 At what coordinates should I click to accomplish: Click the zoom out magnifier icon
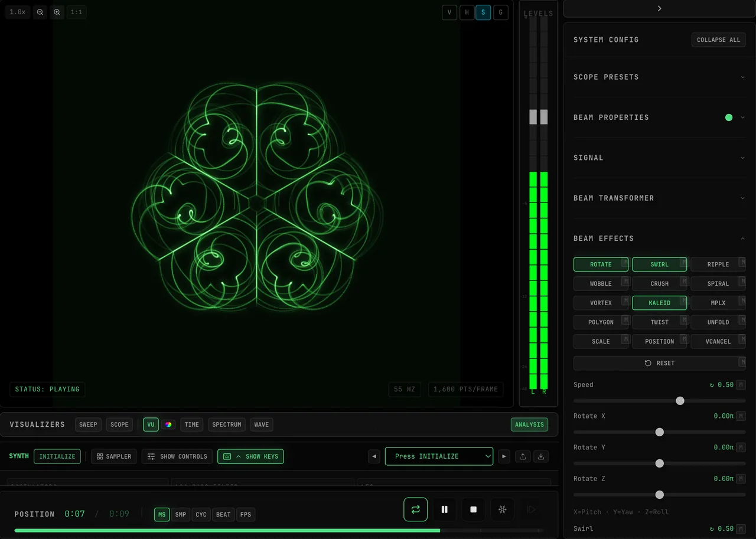coord(40,12)
